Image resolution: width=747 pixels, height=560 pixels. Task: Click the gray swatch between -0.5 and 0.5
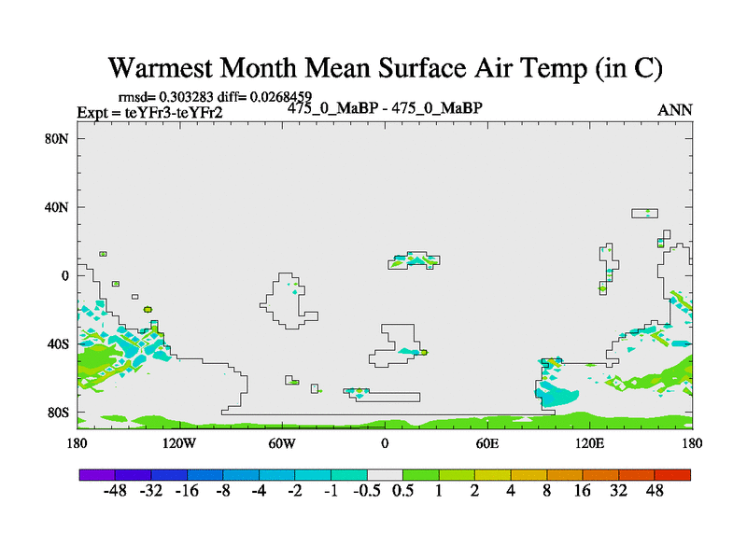coord(385,475)
